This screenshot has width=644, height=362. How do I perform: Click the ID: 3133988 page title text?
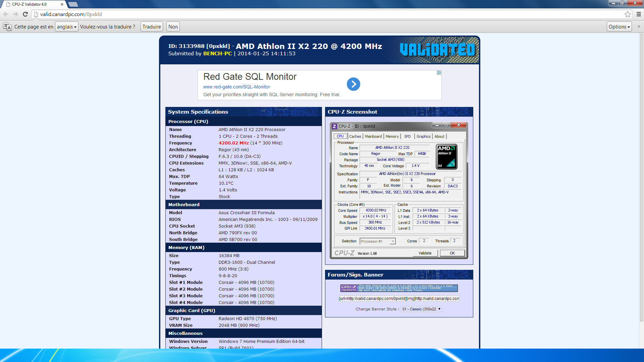point(199,46)
